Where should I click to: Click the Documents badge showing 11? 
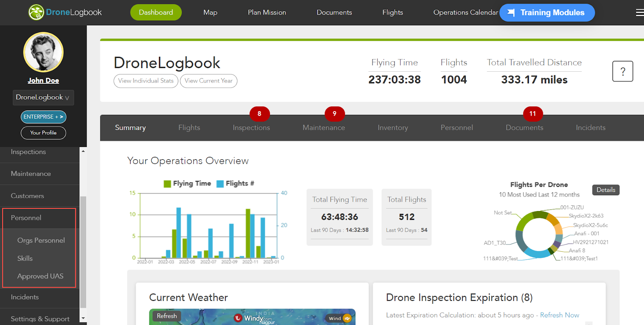[533, 114]
